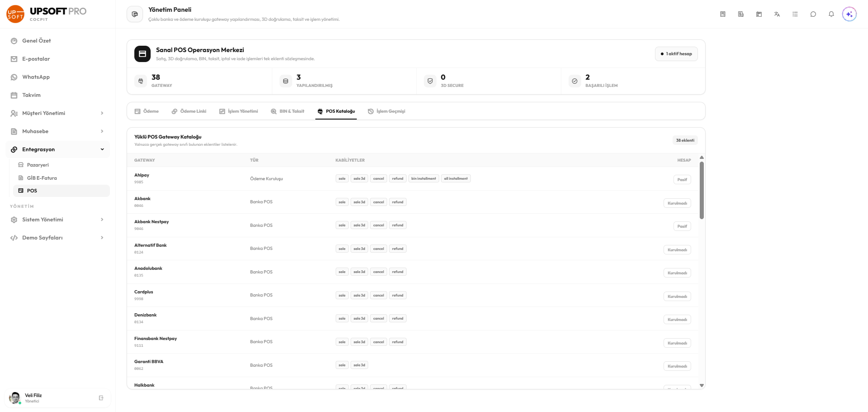The image size is (868, 412).
Task: Click the gateway catalog scrollbar thumb
Action: (702, 190)
